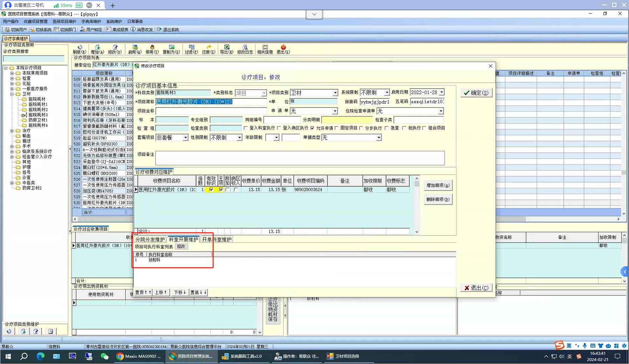629x364 pixels.
Task: Click the 停用 (disable) toolbar icon
Action: pyautogui.click(x=152, y=49)
